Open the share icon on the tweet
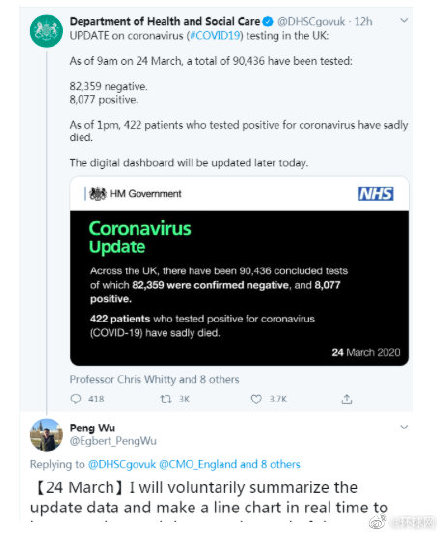440x536 pixels. pyautogui.click(x=347, y=399)
